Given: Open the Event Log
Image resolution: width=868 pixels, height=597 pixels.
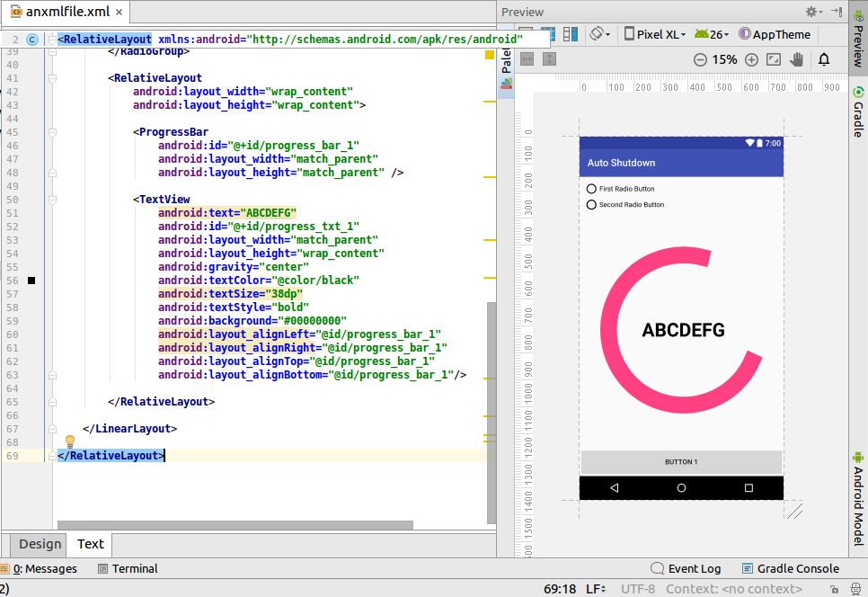Looking at the screenshot, I should click(686, 569).
